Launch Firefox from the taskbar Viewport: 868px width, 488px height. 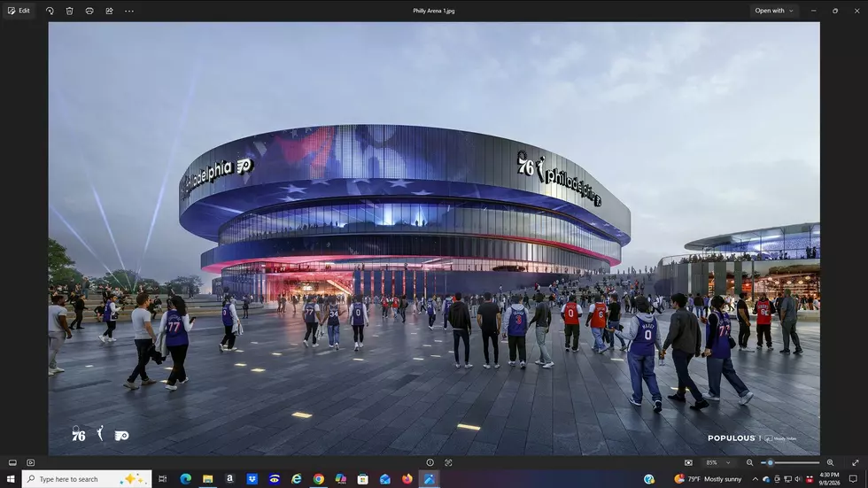pyautogui.click(x=407, y=478)
